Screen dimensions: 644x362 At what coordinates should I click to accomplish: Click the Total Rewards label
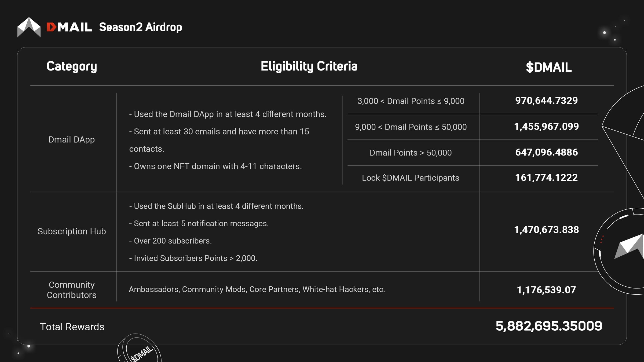pos(72,327)
